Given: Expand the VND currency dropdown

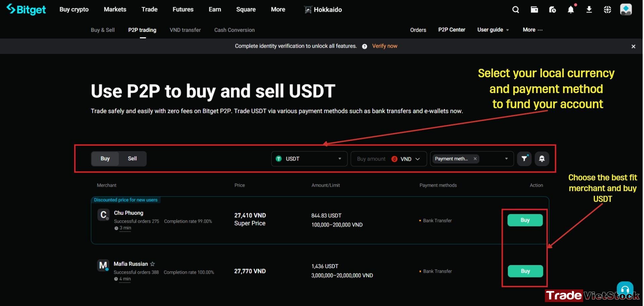Looking at the screenshot, I should [x=406, y=159].
